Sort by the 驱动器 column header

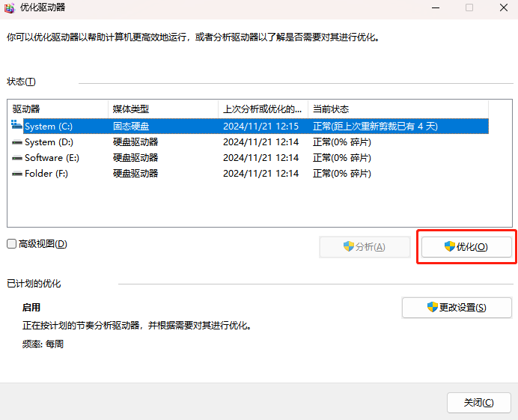[x=58, y=109]
